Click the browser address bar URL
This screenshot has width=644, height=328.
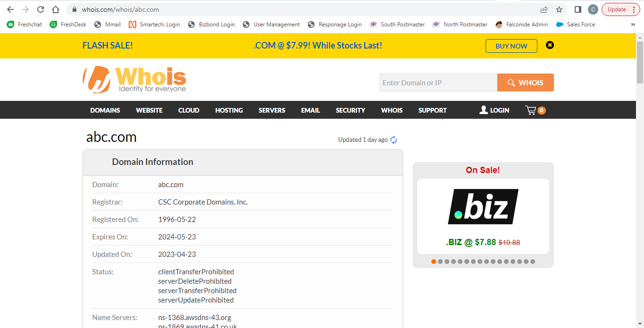[120, 9]
